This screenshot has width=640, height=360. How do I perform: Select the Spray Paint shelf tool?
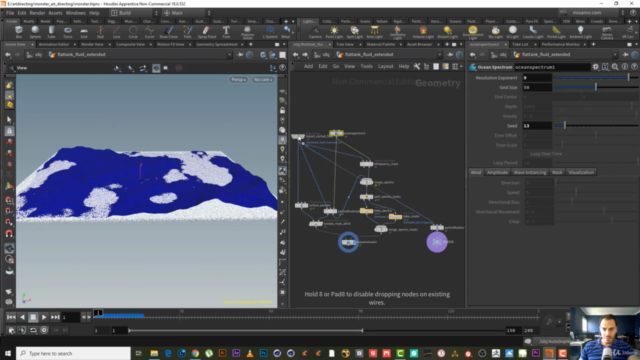(207, 32)
